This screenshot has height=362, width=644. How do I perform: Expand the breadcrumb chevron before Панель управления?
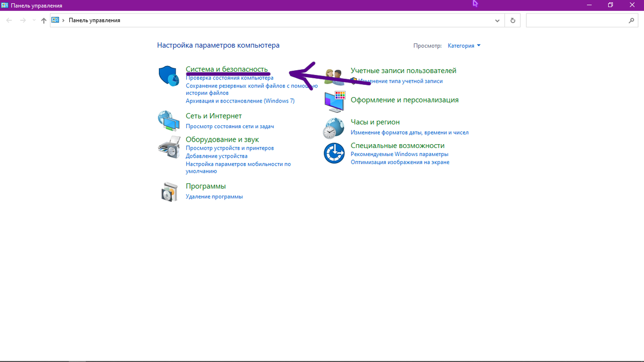63,20
